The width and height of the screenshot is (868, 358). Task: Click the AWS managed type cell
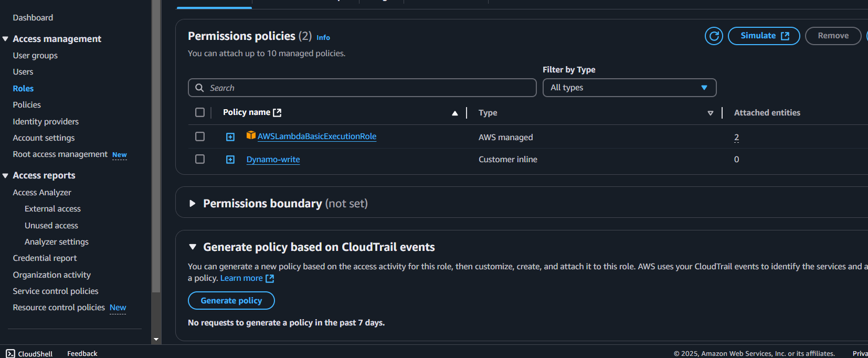pyautogui.click(x=505, y=137)
